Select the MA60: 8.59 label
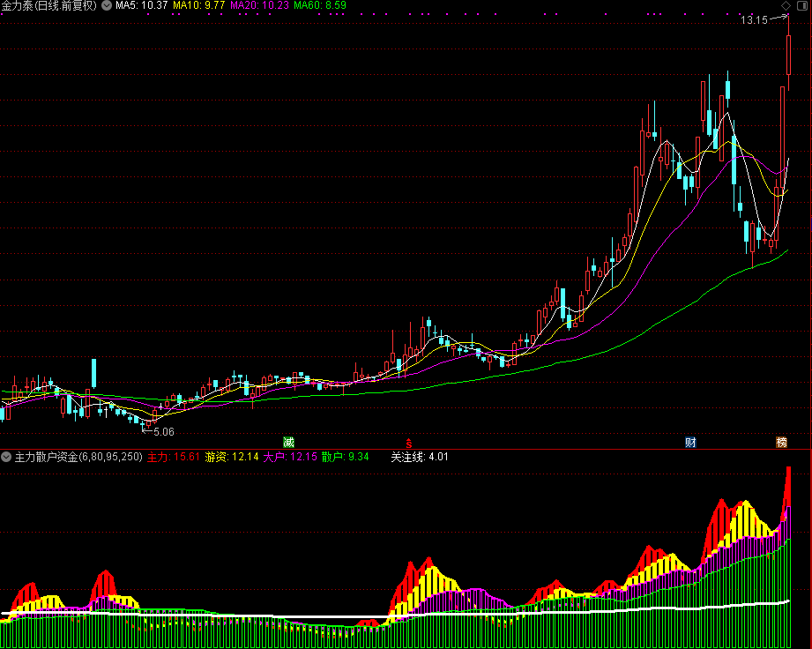812x649 pixels. [320, 5]
